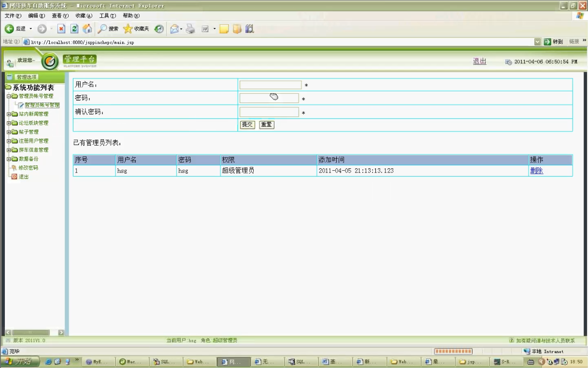Image resolution: width=588 pixels, height=368 pixels.
Task: Open the History clock icon
Action: tap(159, 29)
